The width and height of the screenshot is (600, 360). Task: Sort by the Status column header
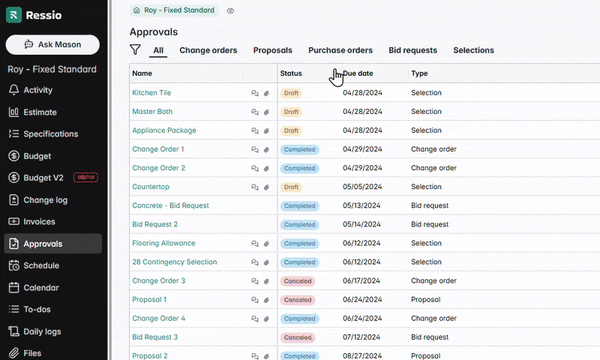pyautogui.click(x=291, y=73)
